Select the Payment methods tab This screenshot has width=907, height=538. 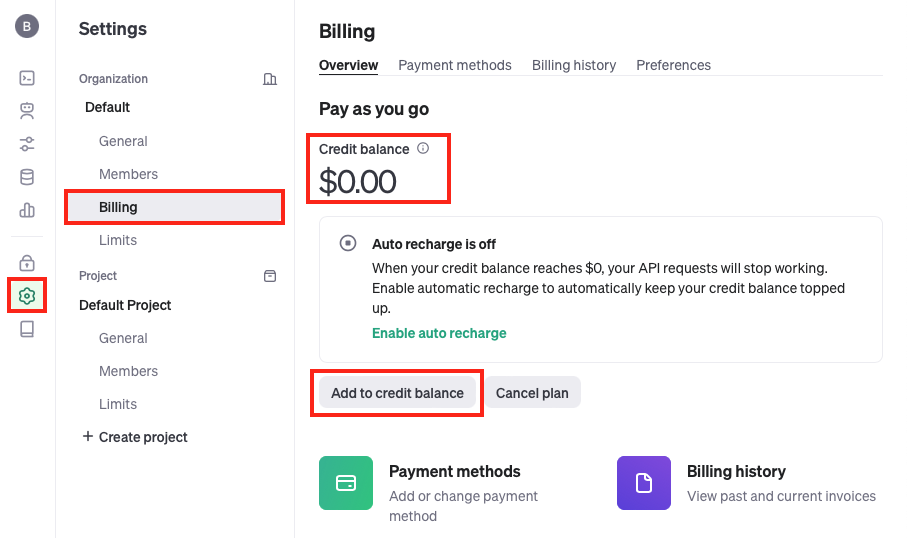pos(455,65)
